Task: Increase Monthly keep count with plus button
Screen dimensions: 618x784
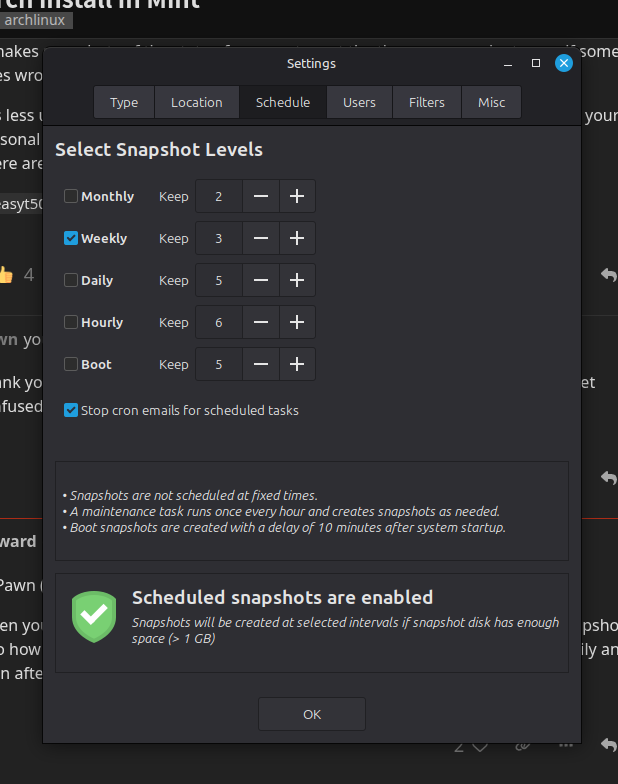Action: [x=297, y=197]
